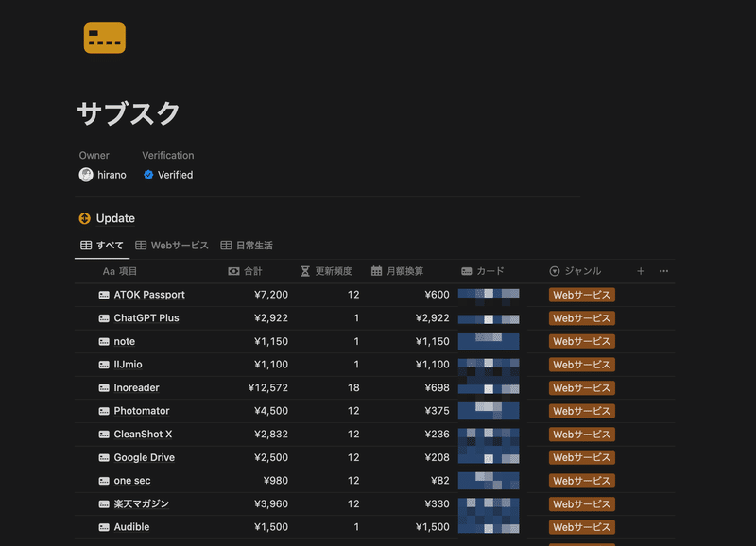Click the blue Verified badge icon
The image size is (756, 546).
(x=148, y=175)
